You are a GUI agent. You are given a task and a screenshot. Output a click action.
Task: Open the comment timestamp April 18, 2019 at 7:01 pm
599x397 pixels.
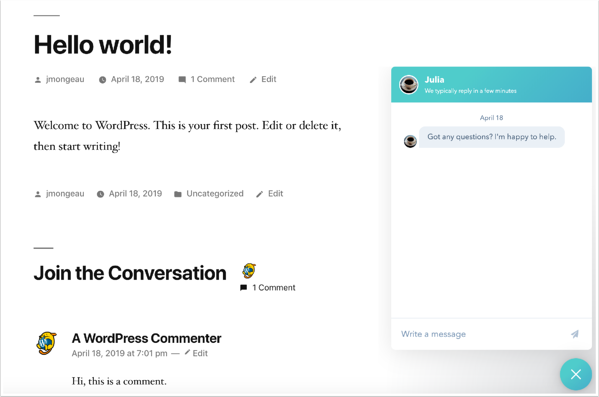pos(119,353)
